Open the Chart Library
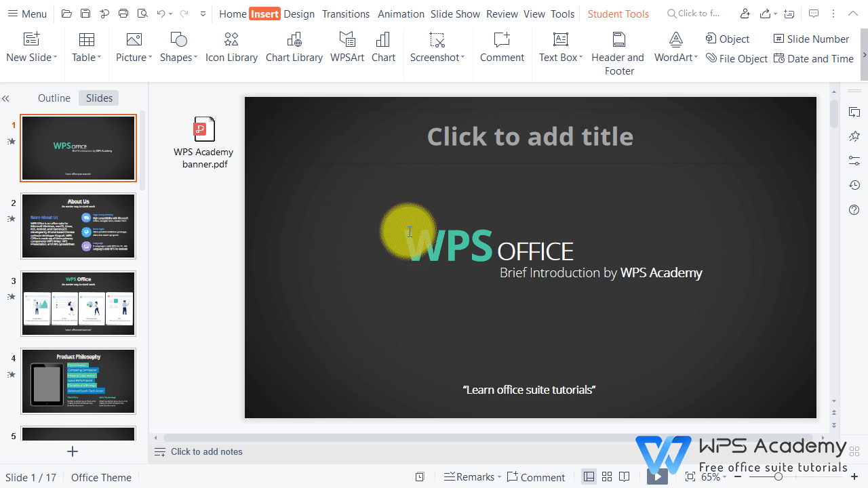Image resolution: width=868 pixels, height=488 pixels. tap(294, 47)
